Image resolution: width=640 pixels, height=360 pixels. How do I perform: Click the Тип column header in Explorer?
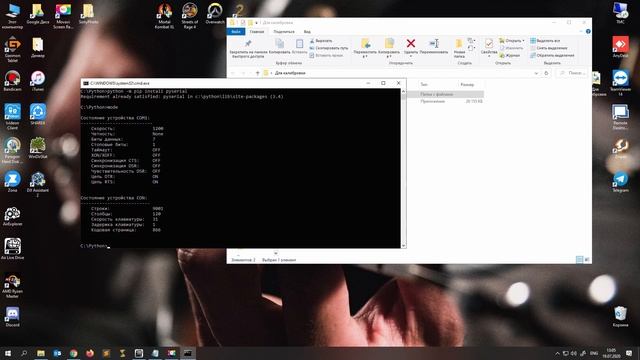coord(424,84)
